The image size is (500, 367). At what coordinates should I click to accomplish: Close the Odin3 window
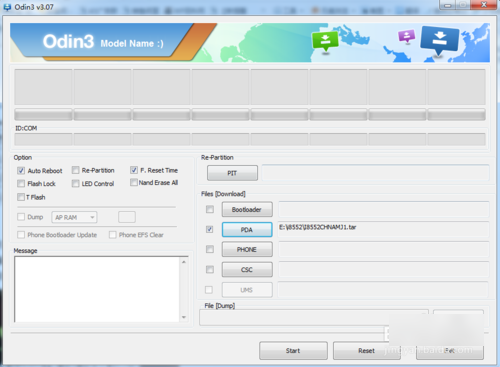coord(484,5)
